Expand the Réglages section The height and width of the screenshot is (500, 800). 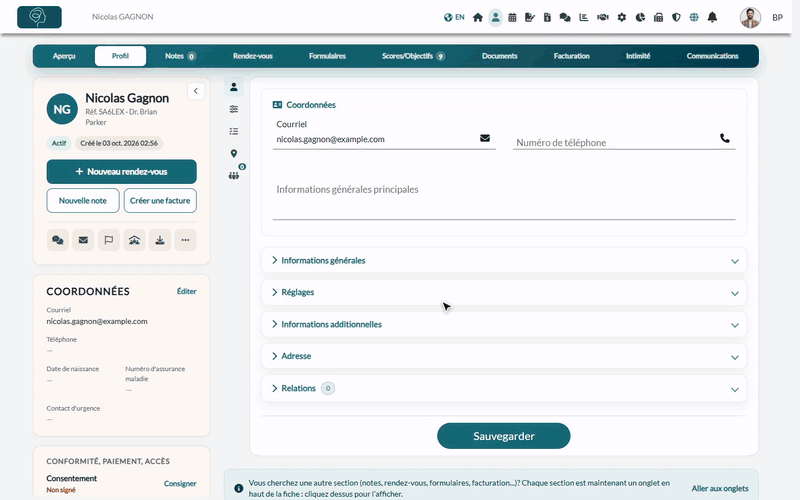pos(504,292)
